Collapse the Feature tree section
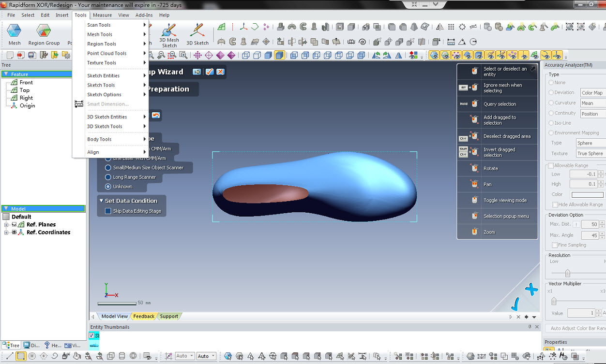 click(x=6, y=74)
